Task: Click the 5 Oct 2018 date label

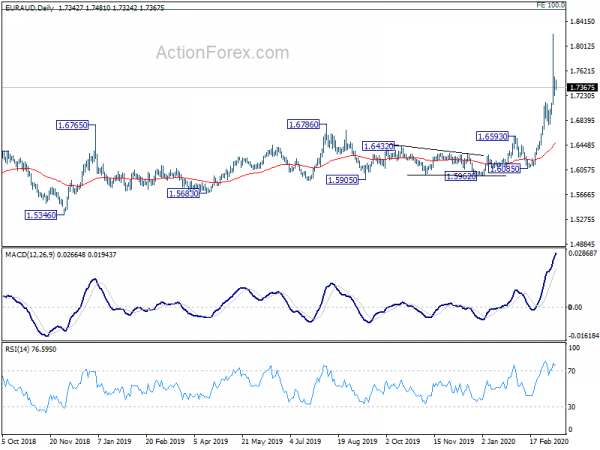Action: click(19, 442)
